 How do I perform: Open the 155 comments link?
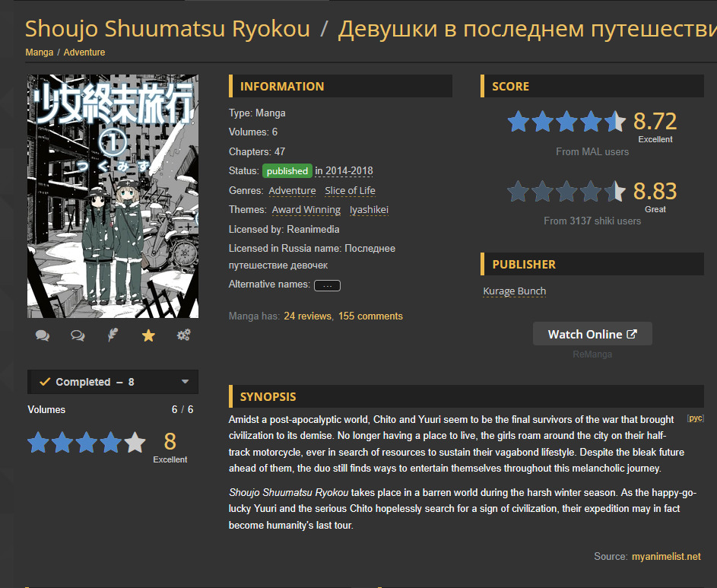click(x=370, y=316)
